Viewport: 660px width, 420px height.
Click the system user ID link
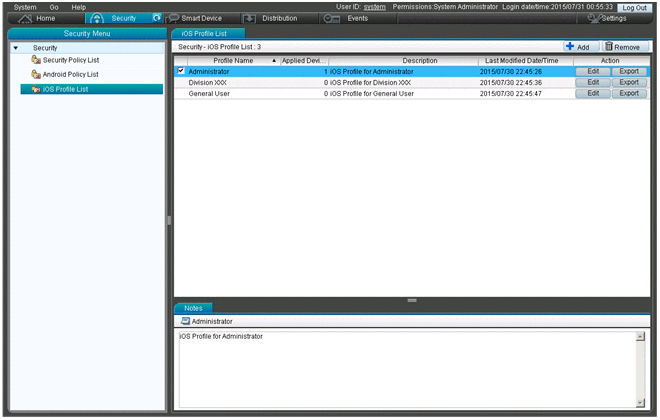coord(374,7)
